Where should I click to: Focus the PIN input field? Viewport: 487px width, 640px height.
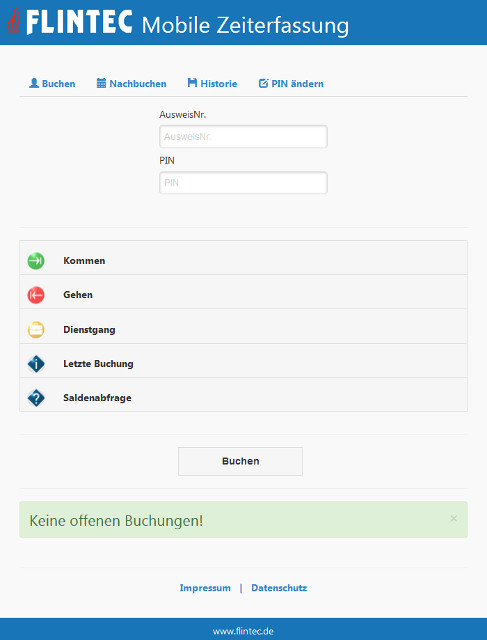[243, 183]
